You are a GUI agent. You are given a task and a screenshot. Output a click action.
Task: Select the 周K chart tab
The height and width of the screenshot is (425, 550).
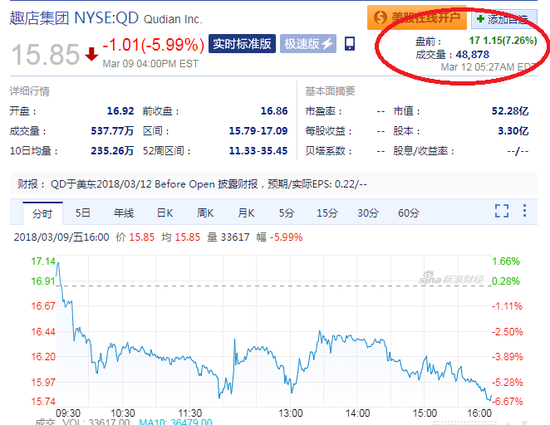click(205, 213)
